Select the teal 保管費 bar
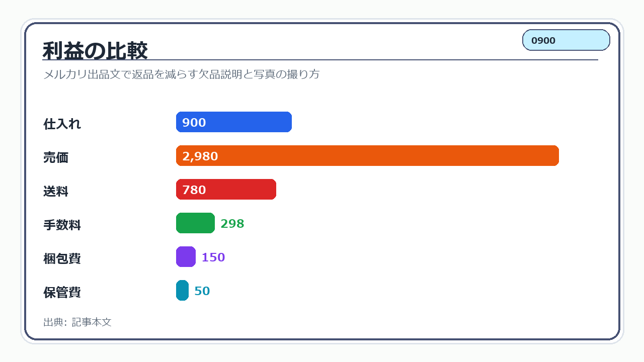Image resolution: width=644 pixels, height=362 pixels. (x=182, y=291)
